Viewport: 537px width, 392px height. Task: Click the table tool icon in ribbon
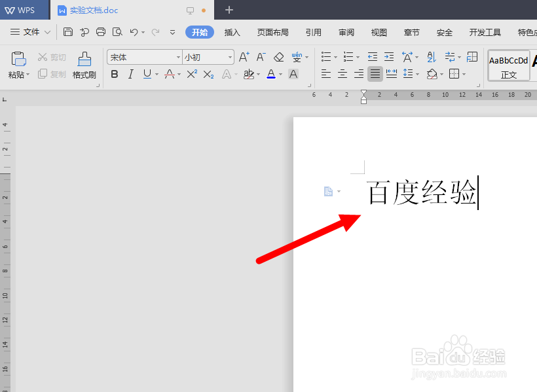tap(472, 57)
